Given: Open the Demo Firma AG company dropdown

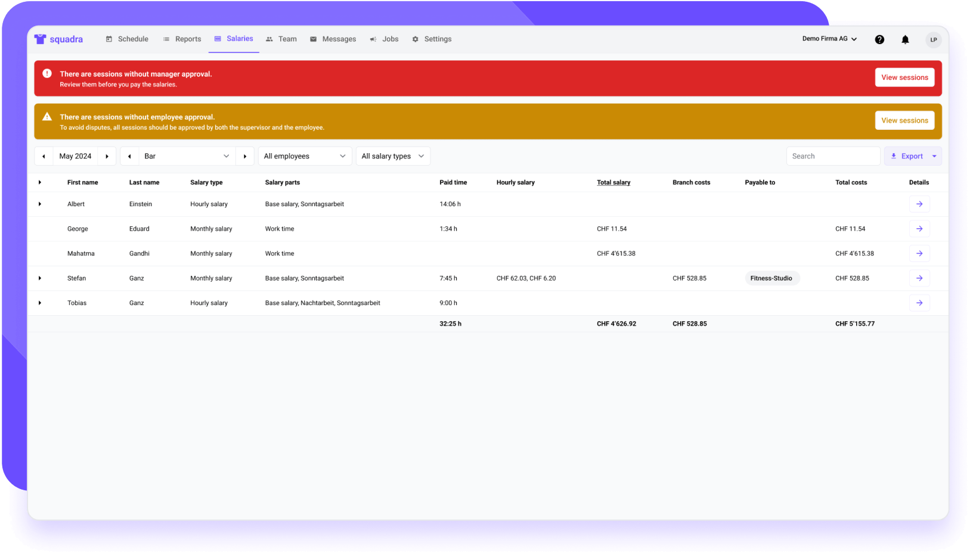Looking at the screenshot, I should pyautogui.click(x=829, y=39).
